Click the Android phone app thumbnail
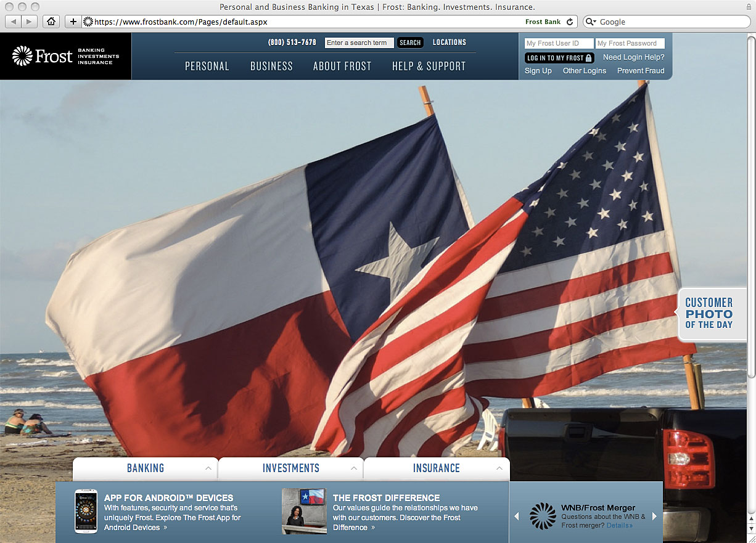756x543 pixels. tap(86, 512)
